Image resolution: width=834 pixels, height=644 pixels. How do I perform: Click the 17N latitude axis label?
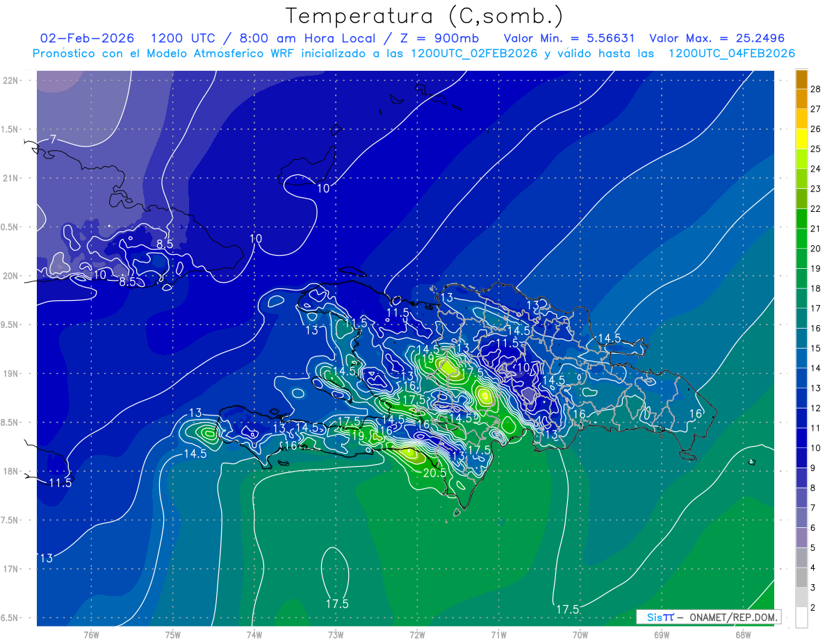[11, 569]
